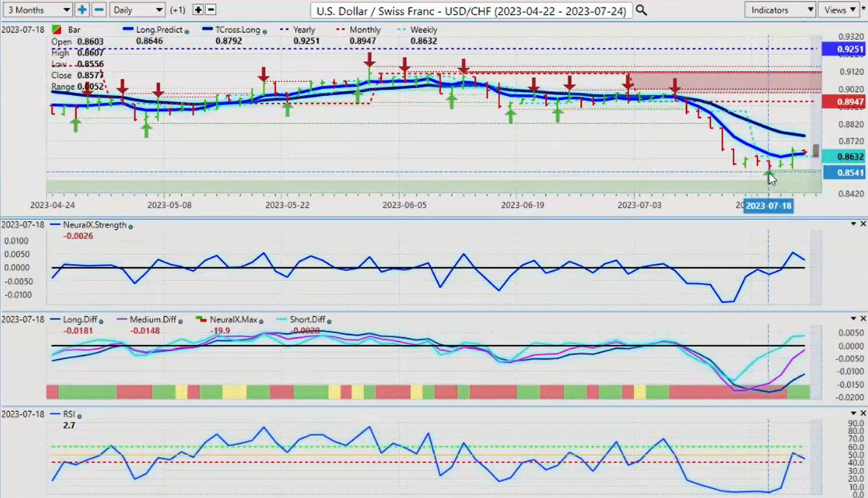This screenshot has width=868, height=498.
Task: Click the Close value 0.8577
Action: (x=90, y=76)
